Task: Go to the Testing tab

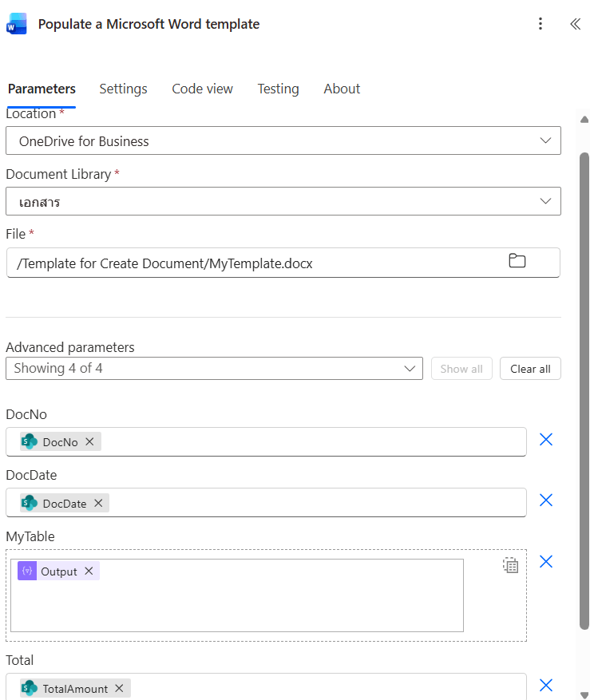Action: [x=278, y=89]
